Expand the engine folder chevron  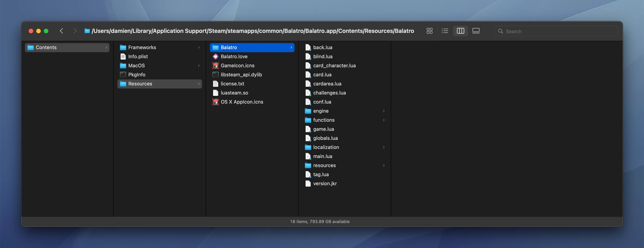[384, 111]
